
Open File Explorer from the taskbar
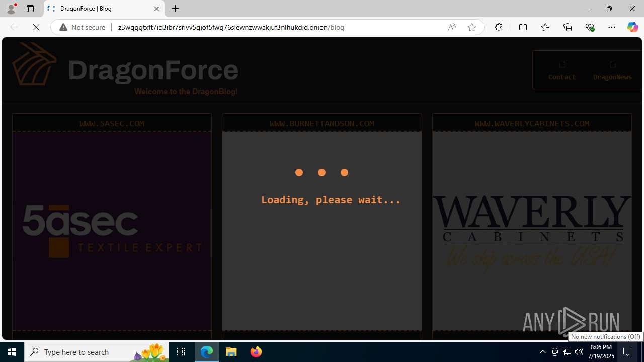click(231, 352)
